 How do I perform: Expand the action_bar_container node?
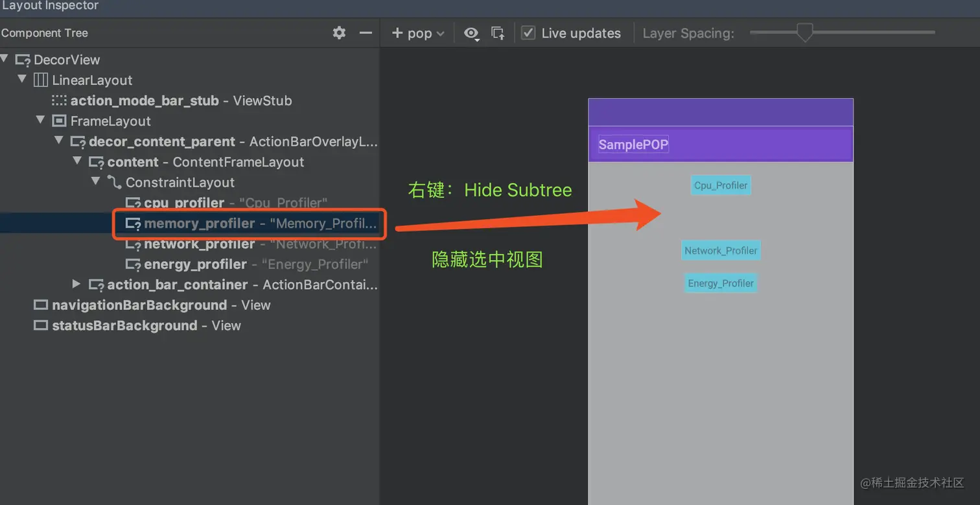point(76,284)
